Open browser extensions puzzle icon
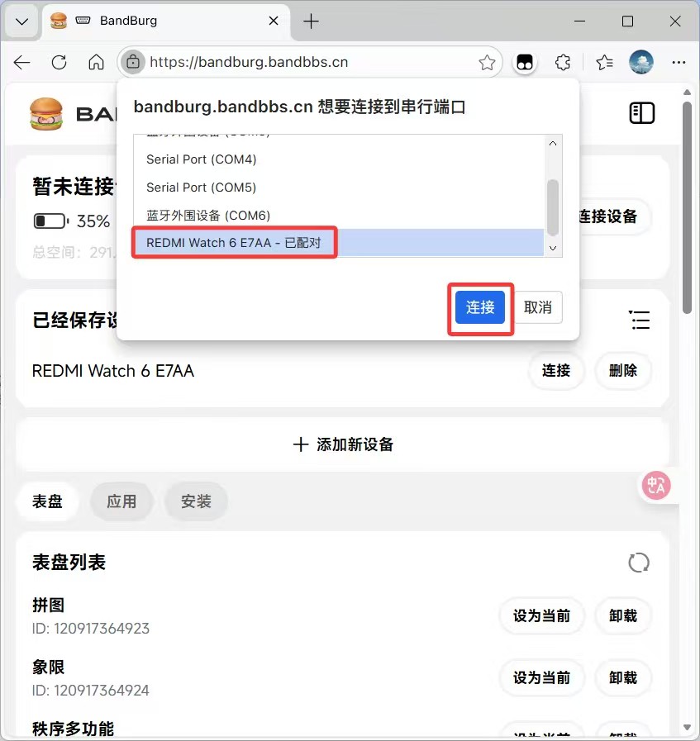Viewport: 700px width, 741px height. (563, 63)
